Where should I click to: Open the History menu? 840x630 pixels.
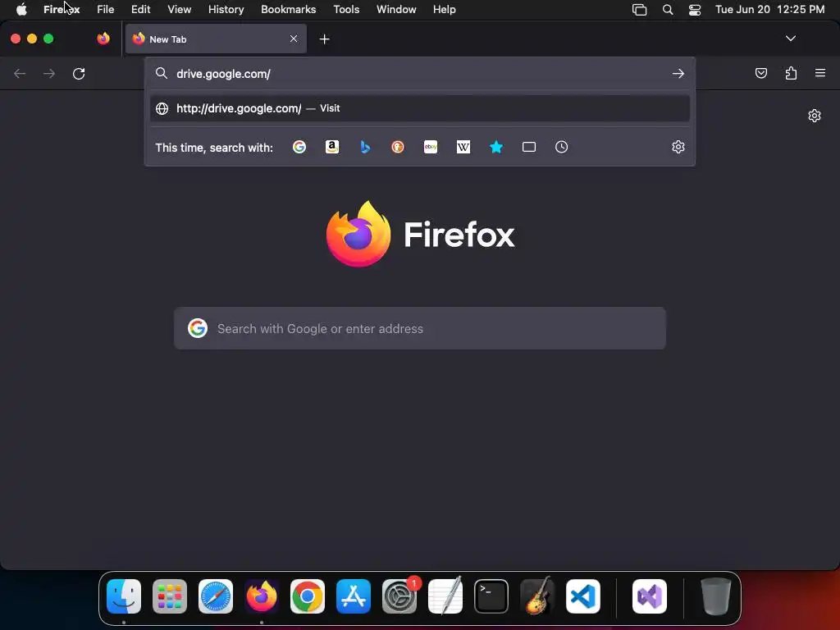(226, 9)
